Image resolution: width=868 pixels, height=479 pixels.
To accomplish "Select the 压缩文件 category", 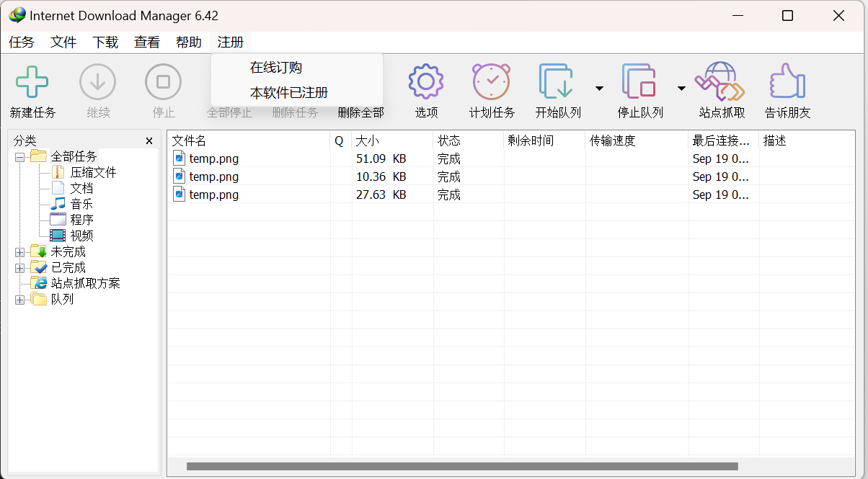I will pyautogui.click(x=93, y=173).
